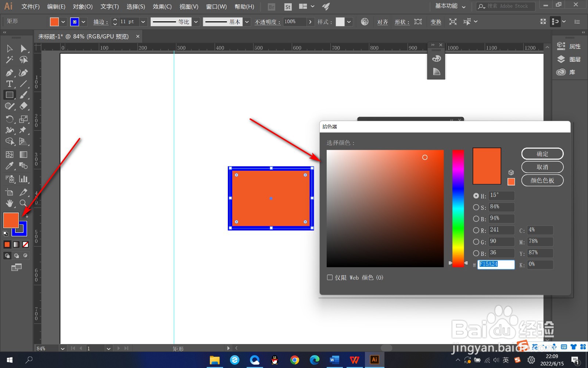Image resolution: width=588 pixels, height=368 pixels.
Task: Pick the Paintbrush tool
Action: point(24,95)
